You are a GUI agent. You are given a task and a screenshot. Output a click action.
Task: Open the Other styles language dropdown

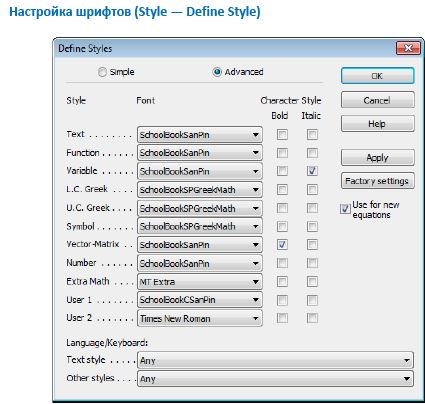tap(275, 379)
